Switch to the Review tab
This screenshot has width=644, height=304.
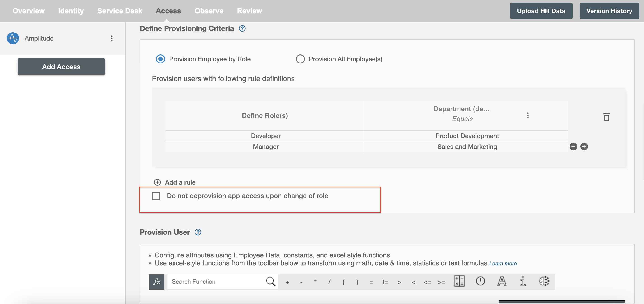click(249, 11)
